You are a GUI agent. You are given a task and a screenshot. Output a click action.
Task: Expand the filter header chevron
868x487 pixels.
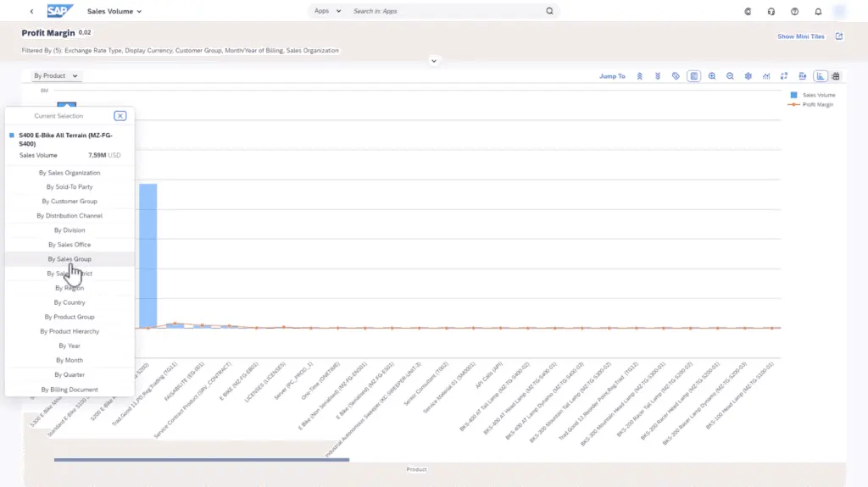pos(434,61)
